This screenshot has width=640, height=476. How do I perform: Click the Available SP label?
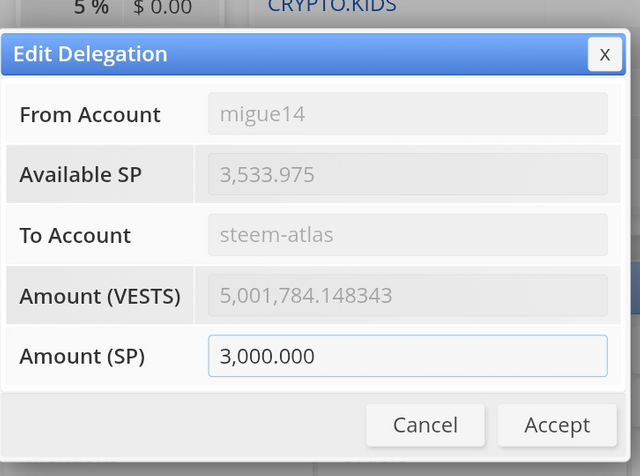tap(80, 175)
